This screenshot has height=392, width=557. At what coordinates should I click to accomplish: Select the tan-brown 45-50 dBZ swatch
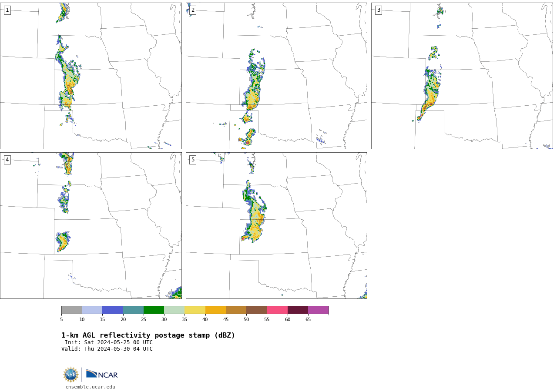pos(236,310)
